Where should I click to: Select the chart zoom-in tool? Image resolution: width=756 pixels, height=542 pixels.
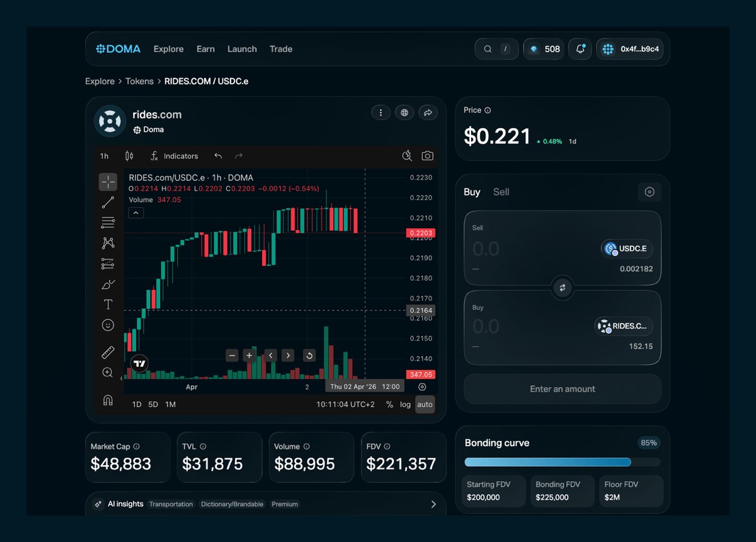(108, 372)
